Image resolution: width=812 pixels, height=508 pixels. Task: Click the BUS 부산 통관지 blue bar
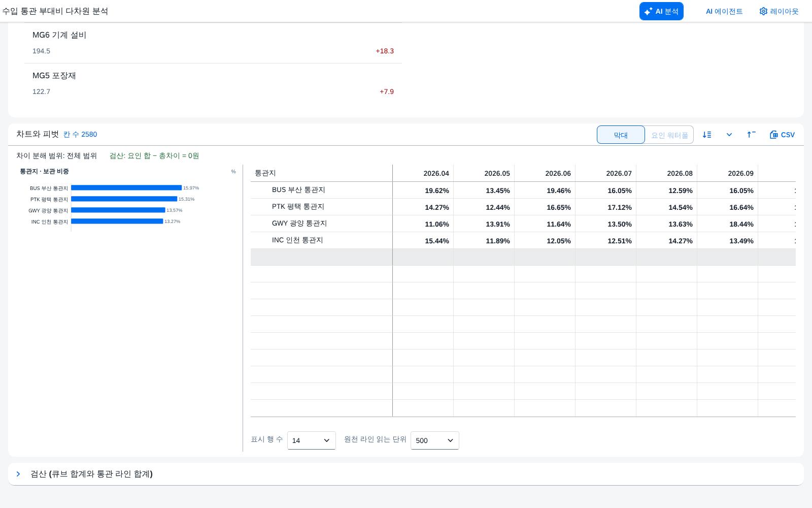126,188
